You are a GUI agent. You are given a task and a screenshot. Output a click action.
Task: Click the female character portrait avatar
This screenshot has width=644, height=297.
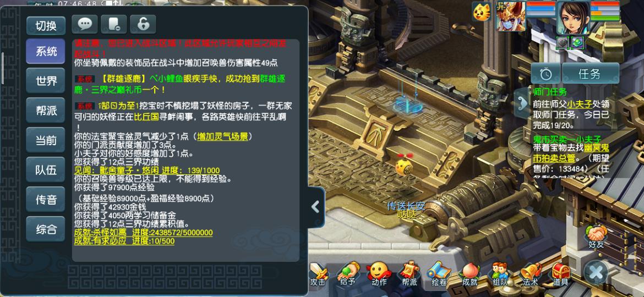573,18
